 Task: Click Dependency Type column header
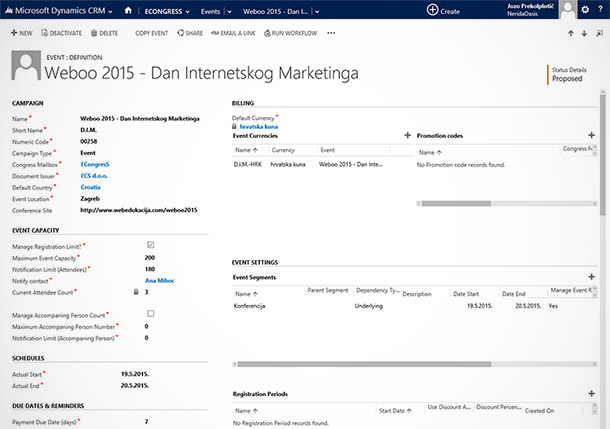pos(377,290)
